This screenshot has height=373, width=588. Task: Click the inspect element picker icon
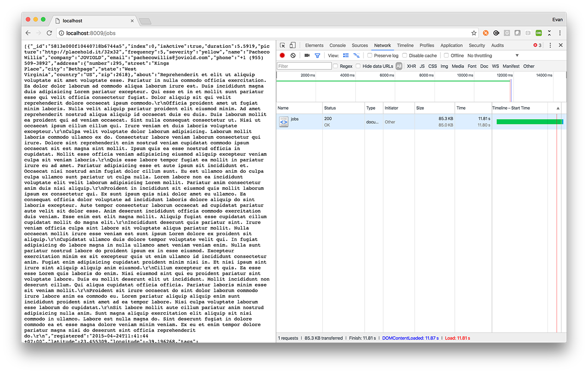pyautogui.click(x=283, y=45)
